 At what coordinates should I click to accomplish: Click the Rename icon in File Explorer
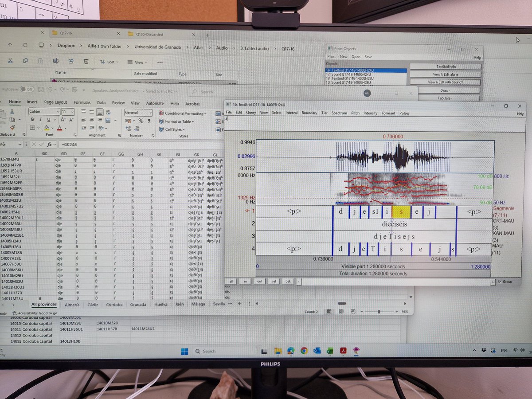[55, 62]
